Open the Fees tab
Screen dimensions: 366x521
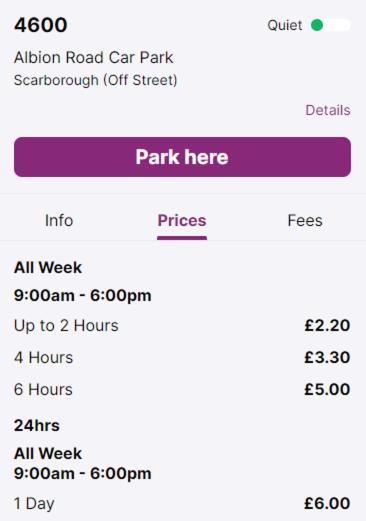pos(305,220)
